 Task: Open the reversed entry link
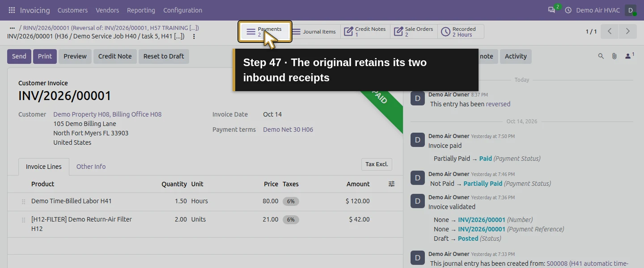point(498,104)
